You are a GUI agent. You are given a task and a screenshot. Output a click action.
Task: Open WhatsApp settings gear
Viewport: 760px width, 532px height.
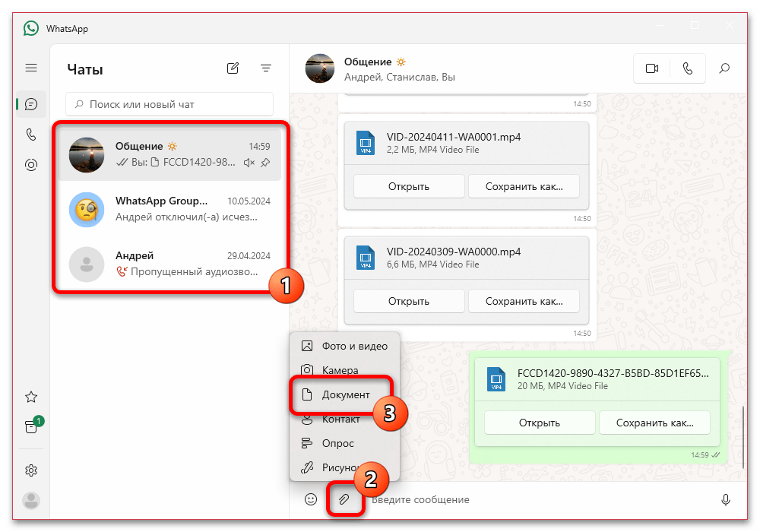pyautogui.click(x=31, y=470)
